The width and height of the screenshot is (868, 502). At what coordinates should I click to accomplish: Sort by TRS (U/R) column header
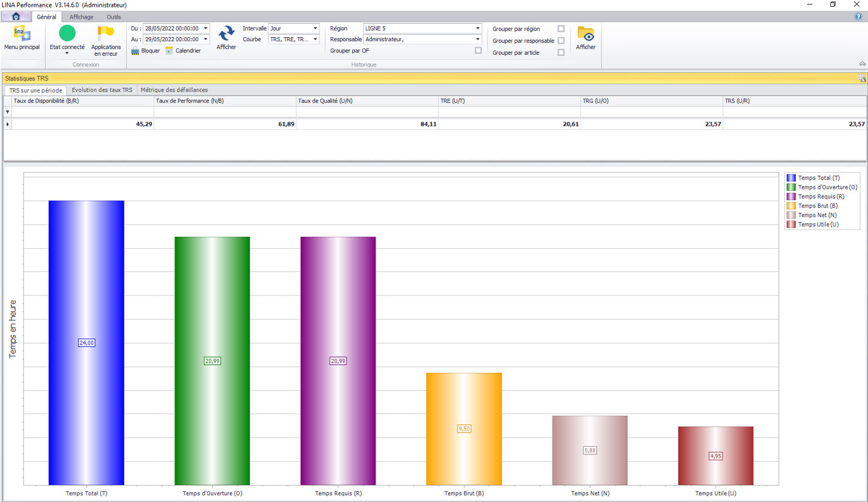click(794, 101)
